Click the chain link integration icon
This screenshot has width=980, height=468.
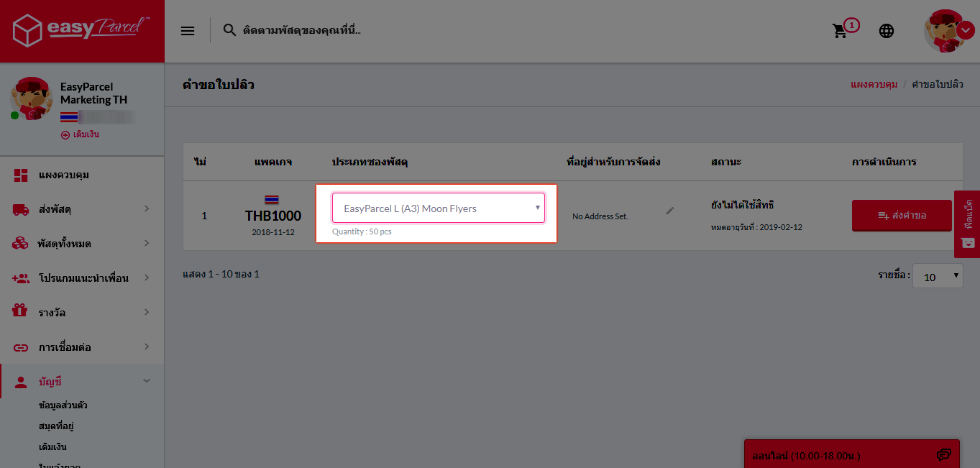(21, 347)
